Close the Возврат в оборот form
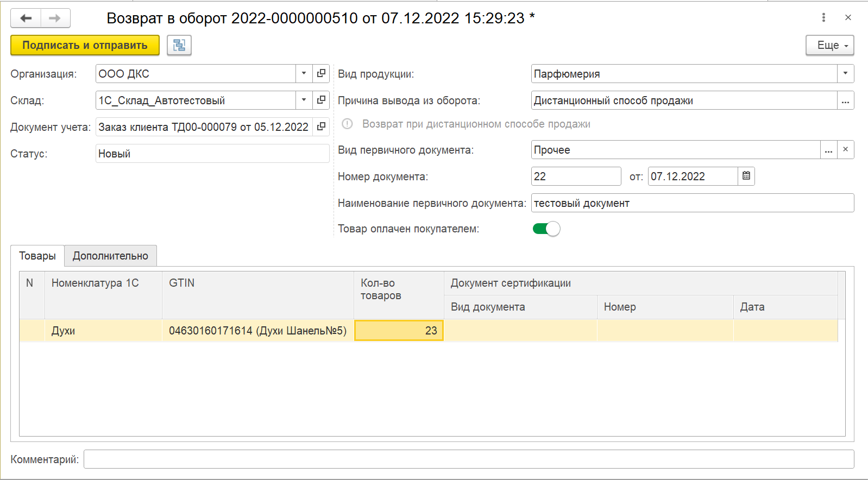The width and height of the screenshot is (868, 480). point(848,18)
